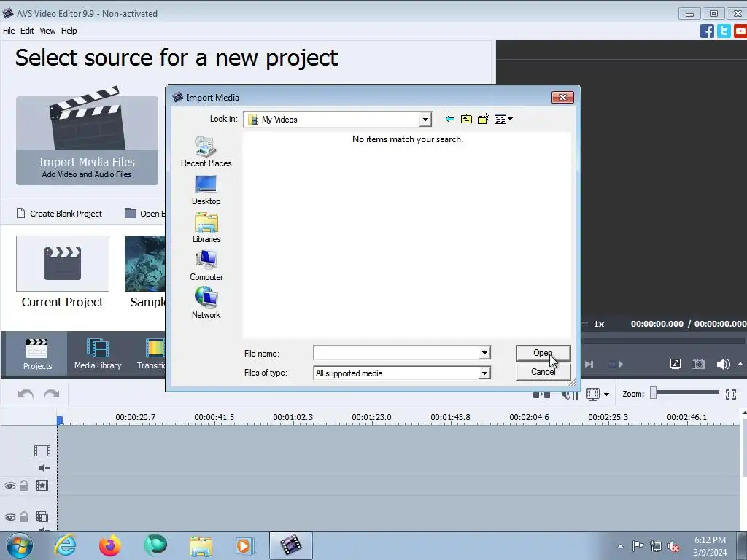The width and height of the screenshot is (747, 560).
Task: Launch Internet Explorer from the taskbar
Action: click(x=65, y=545)
